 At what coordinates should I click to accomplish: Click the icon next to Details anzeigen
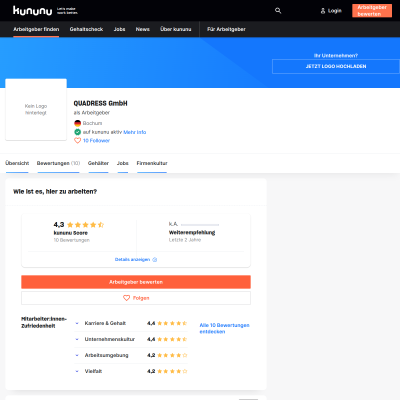click(154, 260)
